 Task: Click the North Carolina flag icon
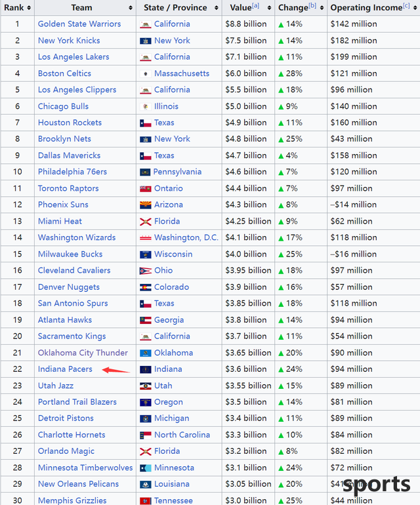[x=146, y=435]
